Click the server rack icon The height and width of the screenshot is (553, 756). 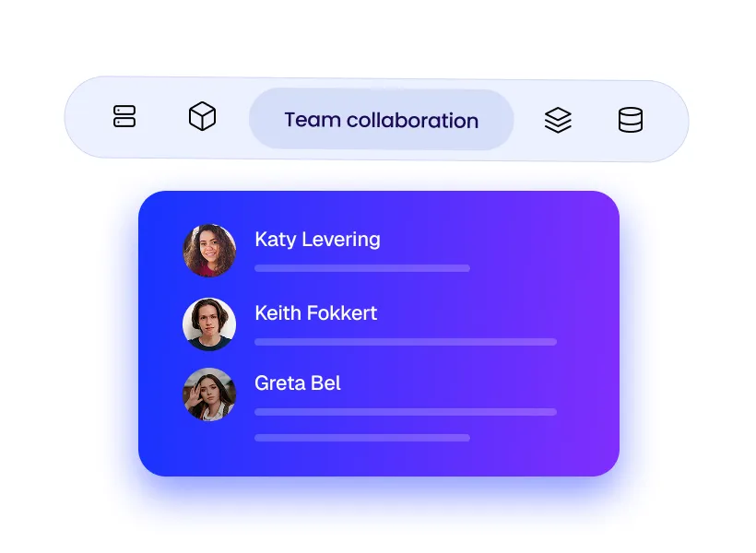point(124,116)
